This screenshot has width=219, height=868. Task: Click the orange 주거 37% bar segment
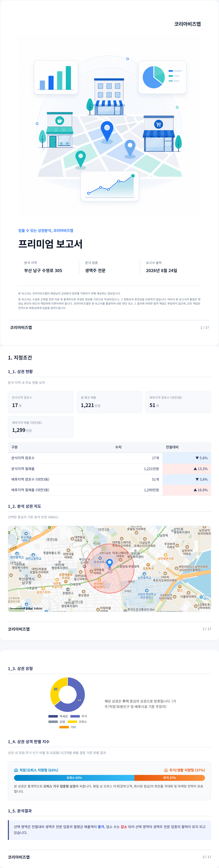169,778
